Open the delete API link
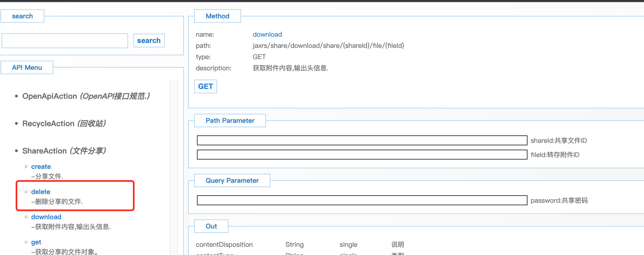The height and width of the screenshot is (255, 644). click(40, 192)
